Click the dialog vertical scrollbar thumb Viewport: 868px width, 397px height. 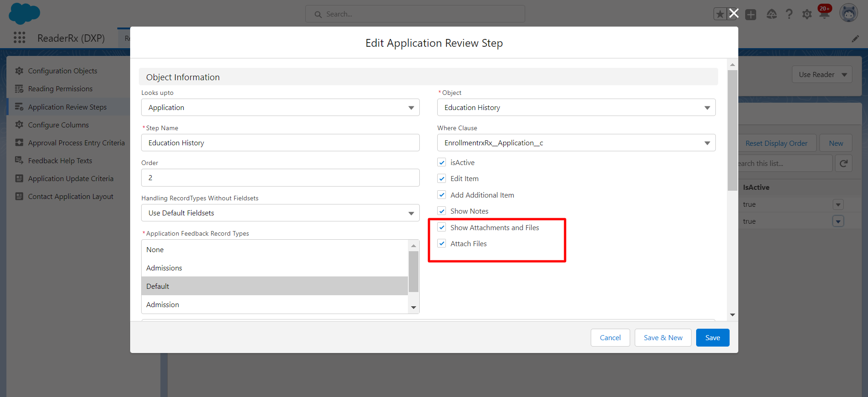coord(732,130)
